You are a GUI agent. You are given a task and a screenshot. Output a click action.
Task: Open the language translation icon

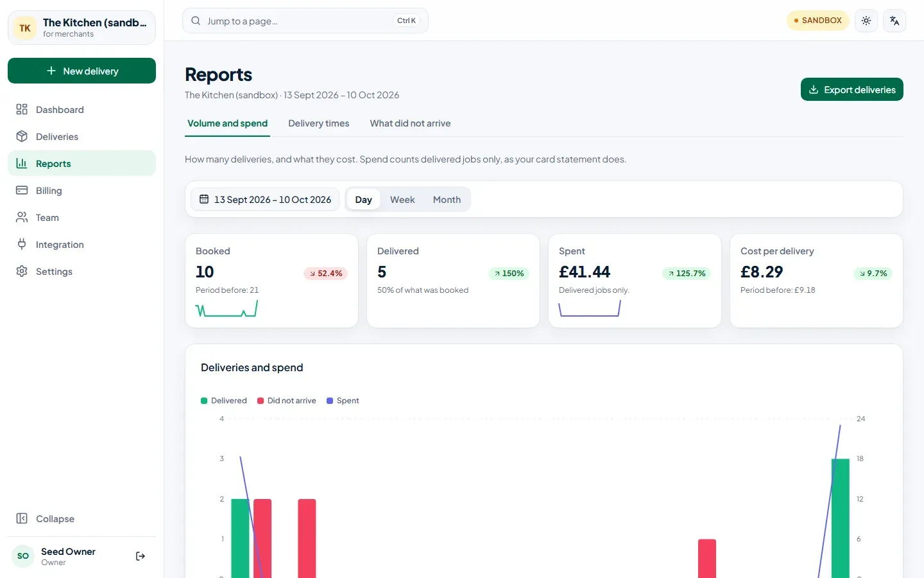click(x=894, y=21)
